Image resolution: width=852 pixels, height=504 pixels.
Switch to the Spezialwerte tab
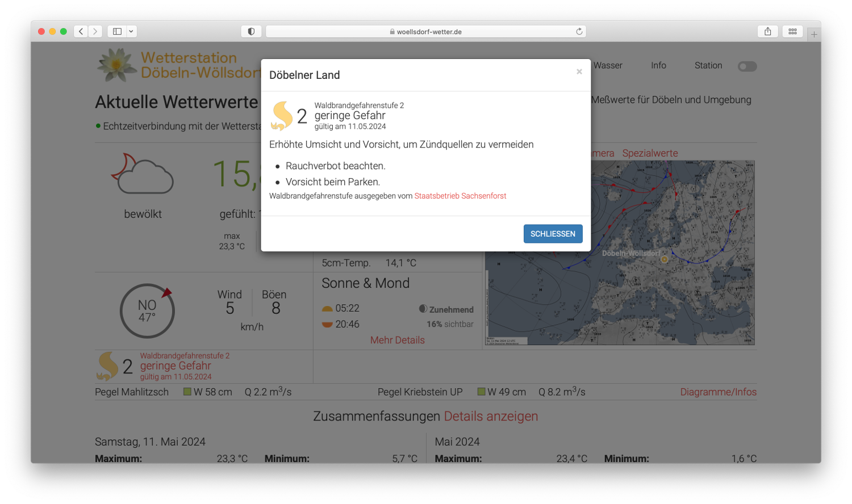[650, 153]
